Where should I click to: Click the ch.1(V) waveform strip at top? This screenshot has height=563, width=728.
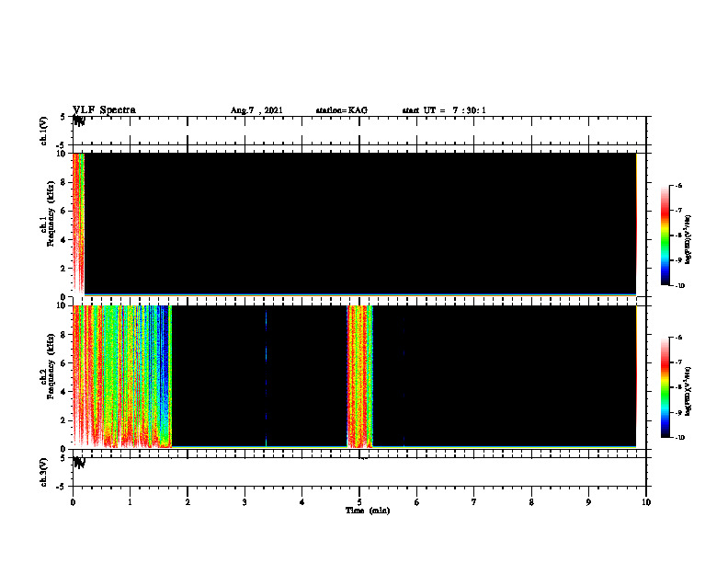click(359, 131)
